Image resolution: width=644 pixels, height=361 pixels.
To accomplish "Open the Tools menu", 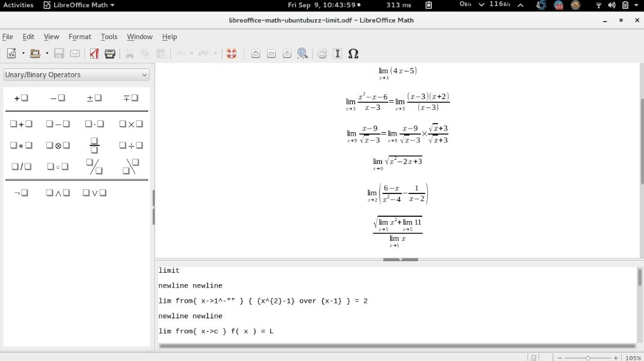I will tap(109, 37).
